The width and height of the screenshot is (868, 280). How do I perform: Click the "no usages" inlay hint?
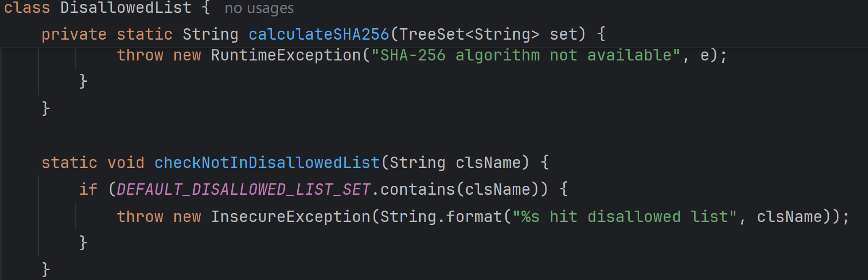(x=259, y=8)
